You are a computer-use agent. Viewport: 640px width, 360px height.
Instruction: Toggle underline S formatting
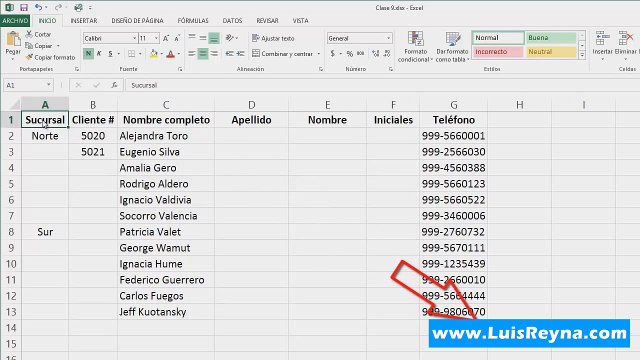(110, 53)
